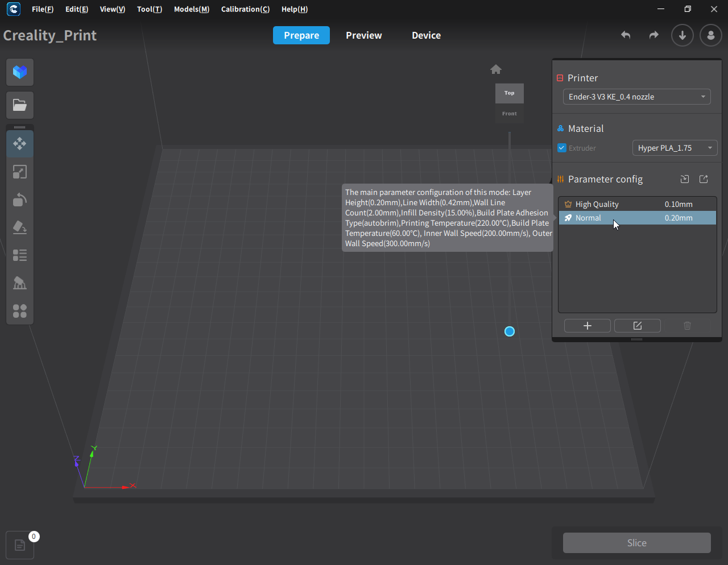Switch to the Device tab
Viewport: 728px width, 565px height.
[x=427, y=35]
